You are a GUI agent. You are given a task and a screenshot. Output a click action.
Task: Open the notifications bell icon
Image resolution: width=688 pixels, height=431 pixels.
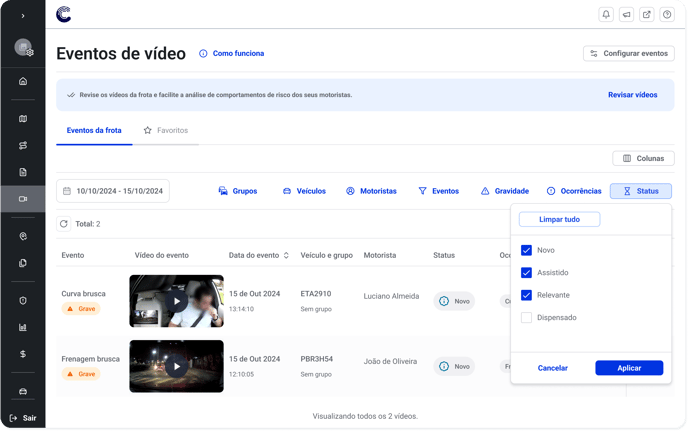pyautogui.click(x=606, y=15)
